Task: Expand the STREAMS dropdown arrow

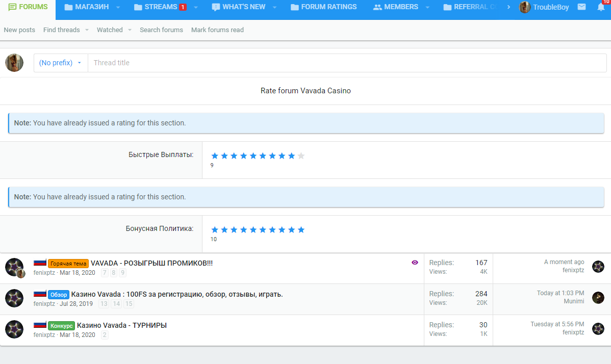Action: click(x=196, y=7)
